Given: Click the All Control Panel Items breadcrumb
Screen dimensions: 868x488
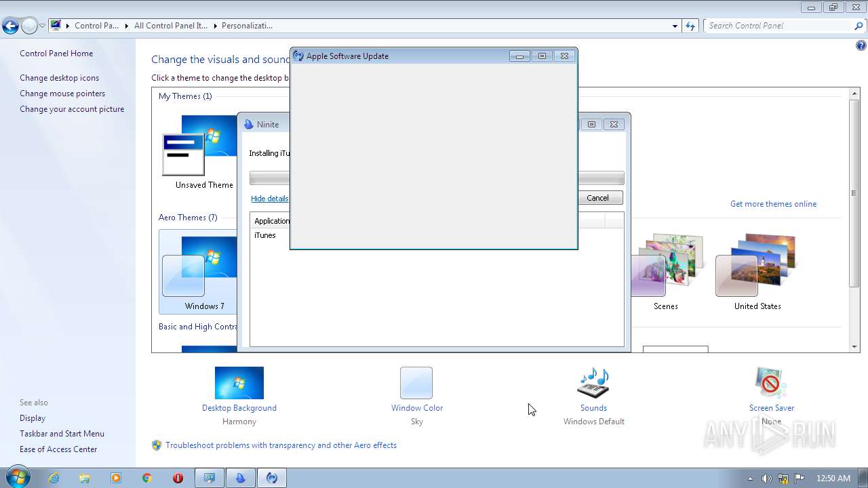Looking at the screenshot, I should 170,26.
